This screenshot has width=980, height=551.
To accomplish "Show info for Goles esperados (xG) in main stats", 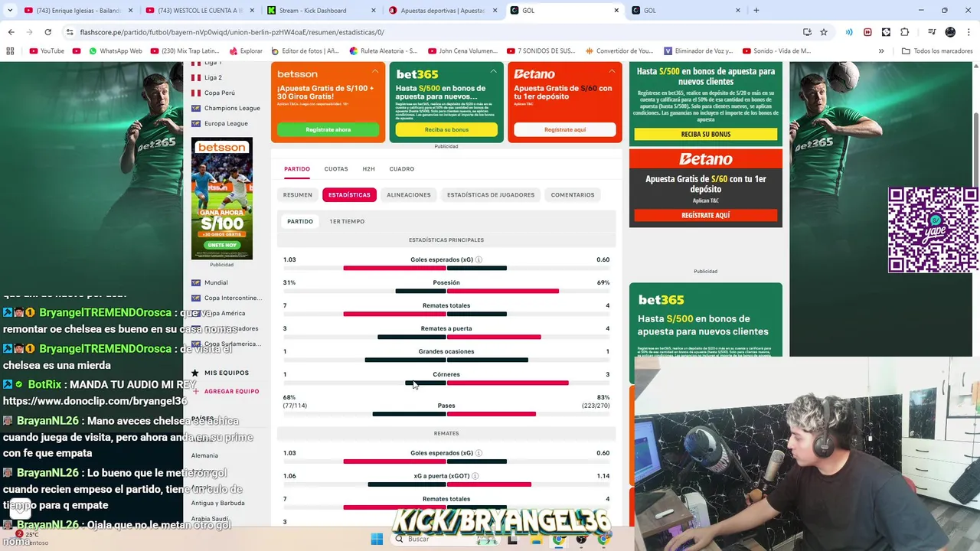I will point(479,259).
